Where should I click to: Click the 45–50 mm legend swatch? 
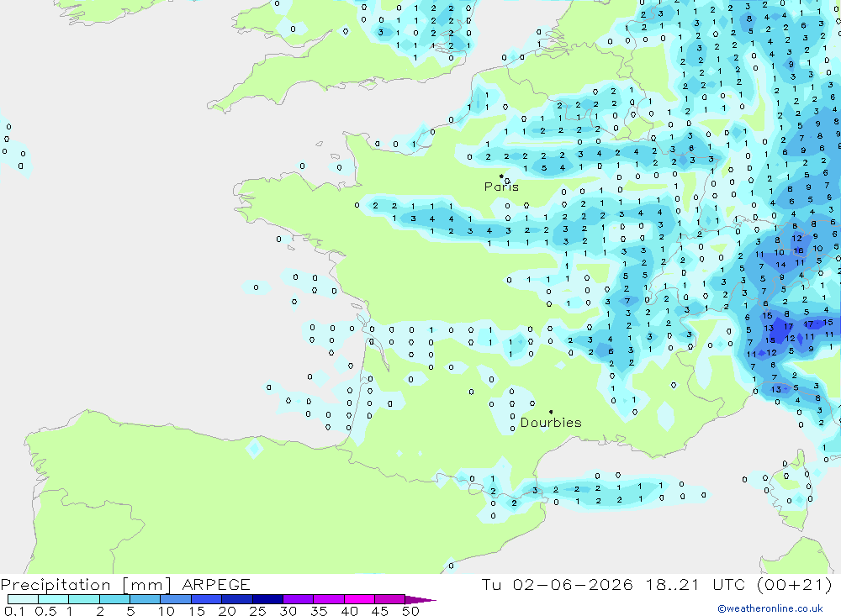pos(390,599)
